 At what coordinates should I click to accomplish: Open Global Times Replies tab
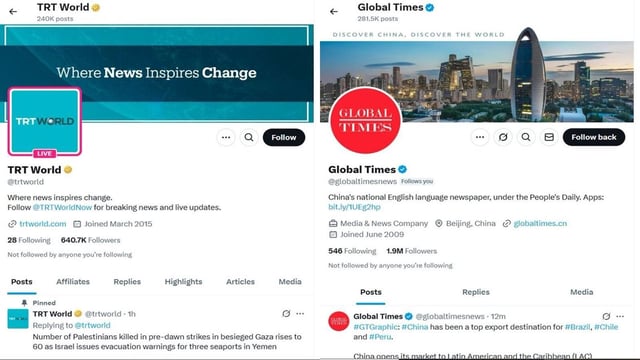click(476, 292)
